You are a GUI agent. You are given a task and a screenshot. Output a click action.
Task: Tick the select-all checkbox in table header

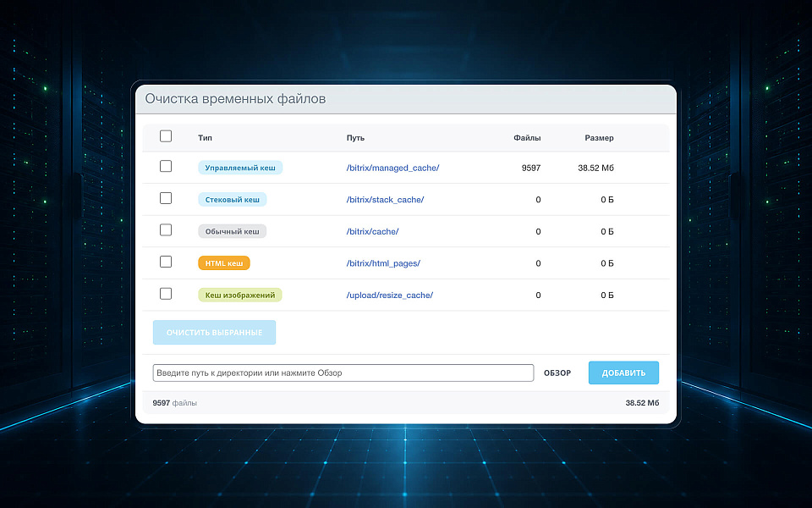click(166, 136)
